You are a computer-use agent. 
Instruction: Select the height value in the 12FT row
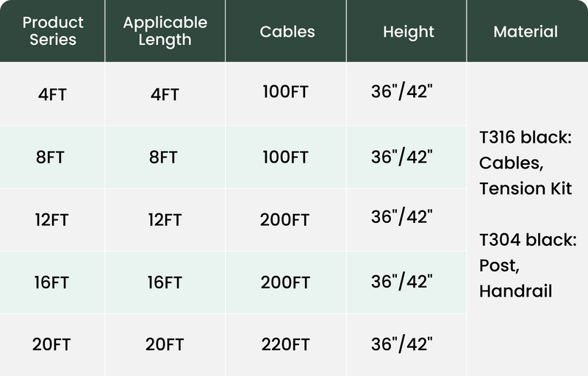coord(401,217)
